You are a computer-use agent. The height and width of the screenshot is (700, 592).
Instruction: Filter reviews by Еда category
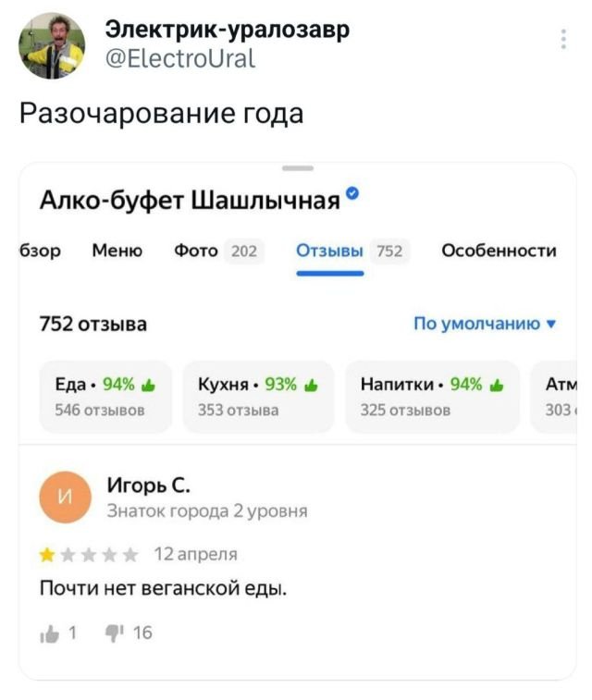pos(105,397)
